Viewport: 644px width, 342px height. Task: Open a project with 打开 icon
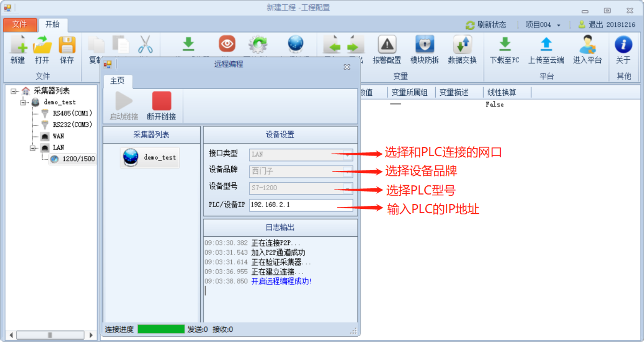coord(42,49)
